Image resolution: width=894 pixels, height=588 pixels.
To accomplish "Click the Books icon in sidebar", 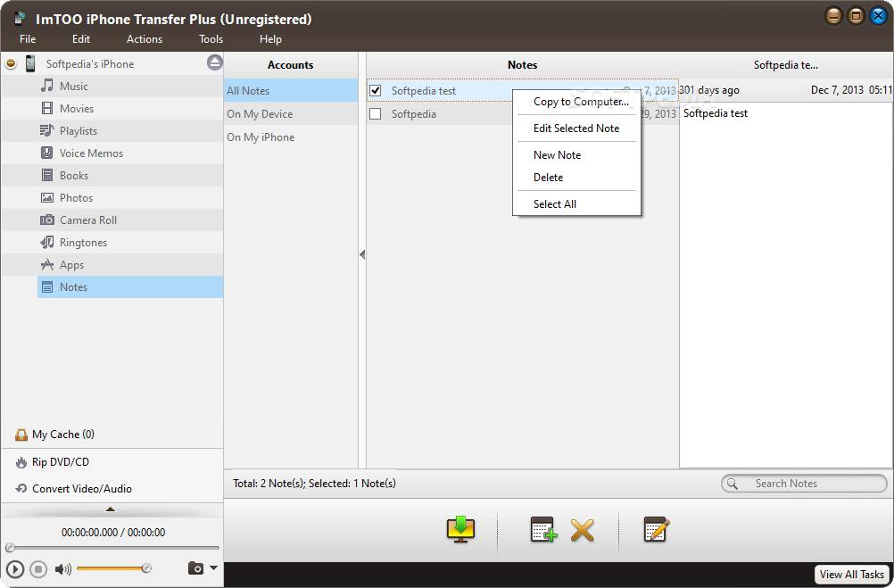I will click(47, 175).
